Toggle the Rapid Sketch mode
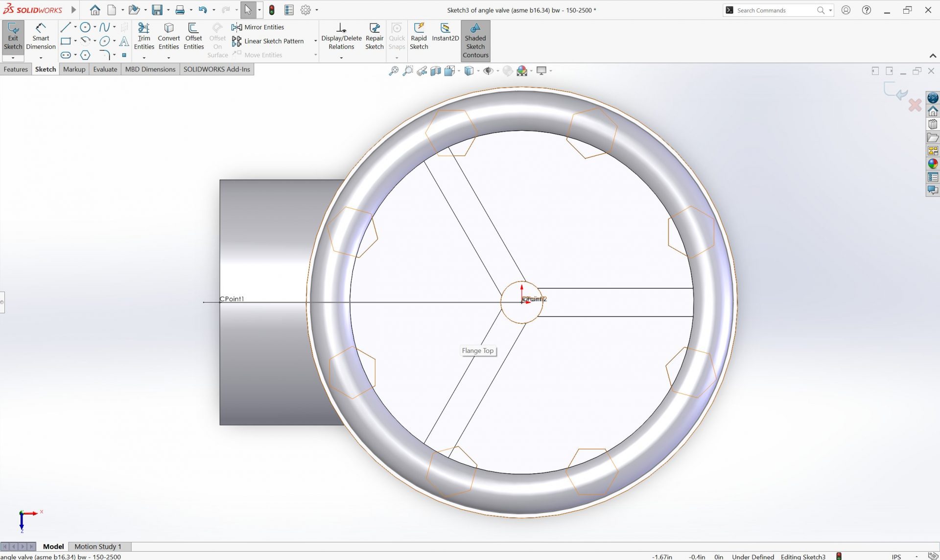 coord(419,37)
